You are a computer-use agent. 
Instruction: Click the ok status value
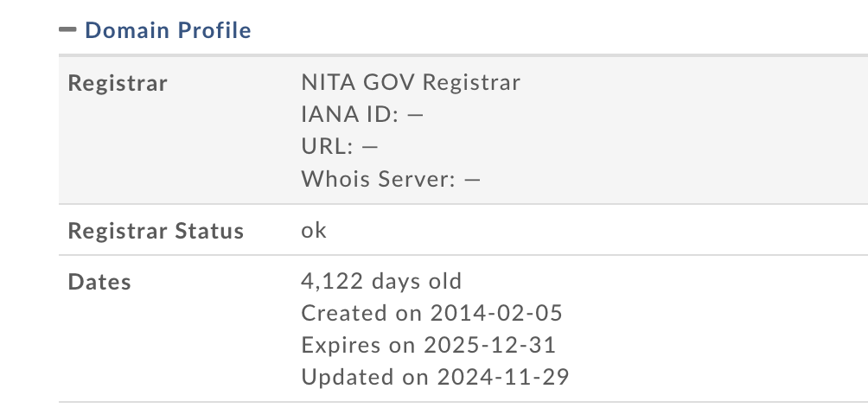tap(314, 230)
